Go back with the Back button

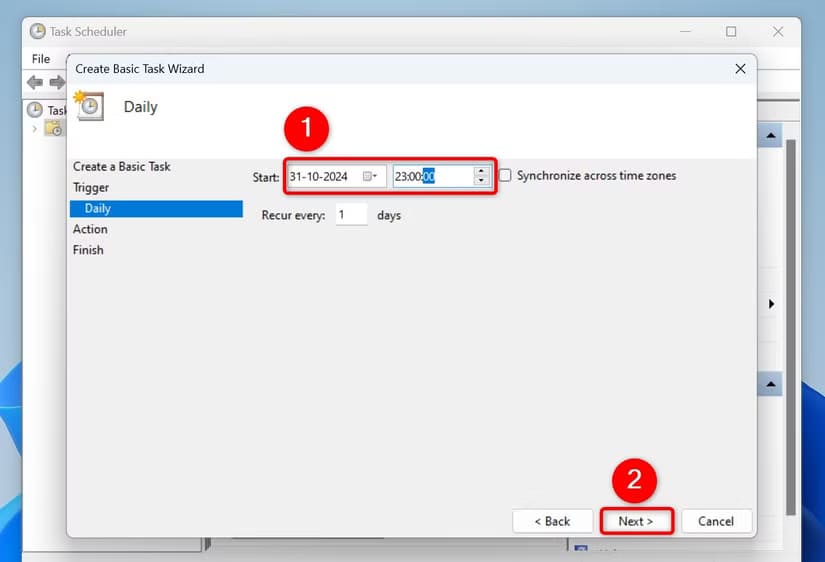pos(552,521)
